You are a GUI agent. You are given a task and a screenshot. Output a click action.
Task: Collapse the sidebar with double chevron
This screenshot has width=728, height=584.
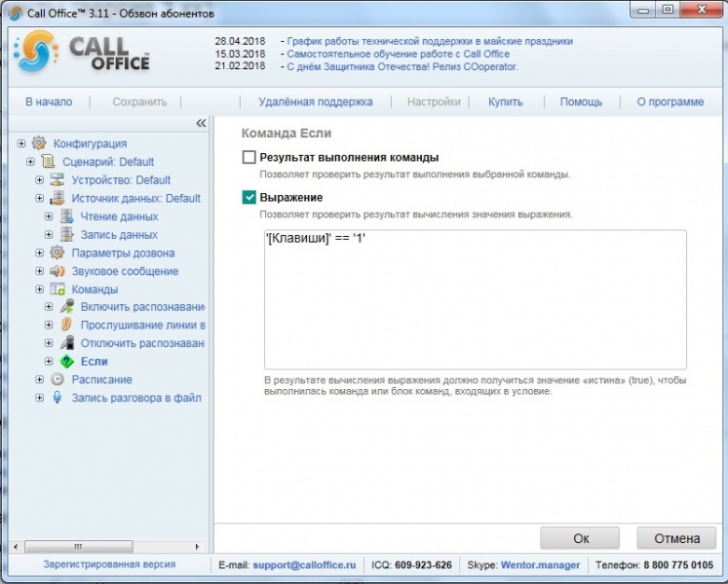coord(201,123)
